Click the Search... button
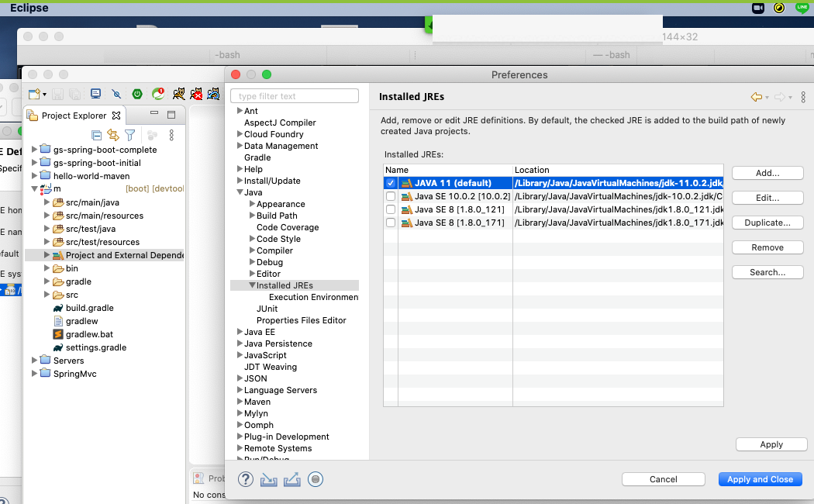 767,272
